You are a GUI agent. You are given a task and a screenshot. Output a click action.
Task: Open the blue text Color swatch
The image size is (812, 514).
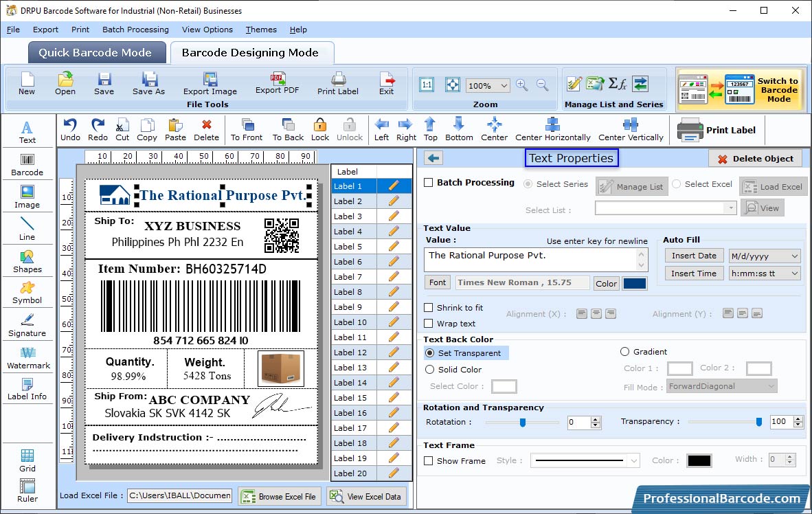pyautogui.click(x=634, y=283)
